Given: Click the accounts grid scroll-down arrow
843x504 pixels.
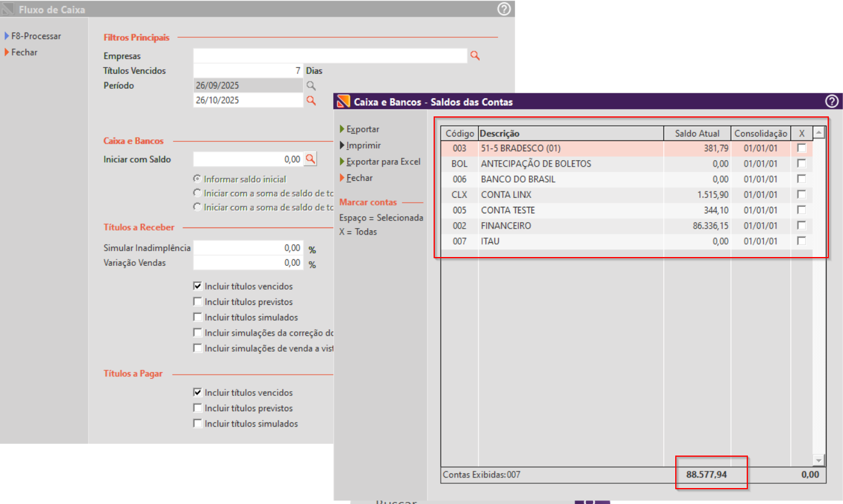Looking at the screenshot, I should 819,460.
